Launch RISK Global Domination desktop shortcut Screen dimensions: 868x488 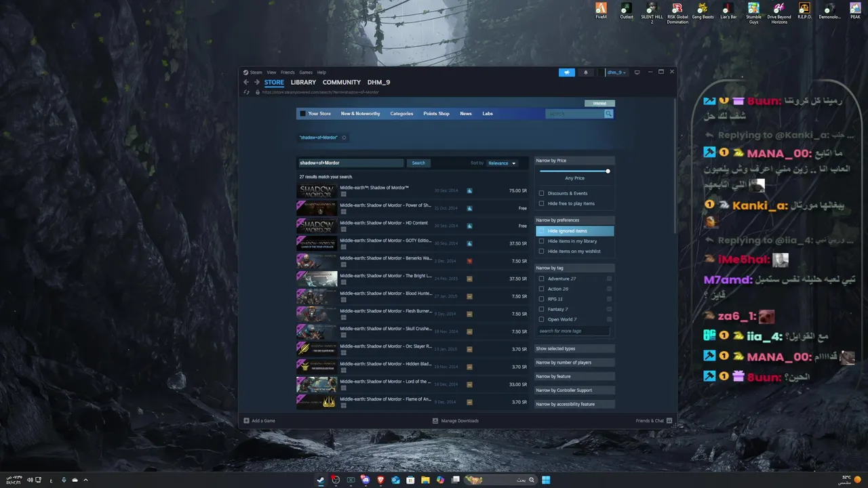coord(677,13)
